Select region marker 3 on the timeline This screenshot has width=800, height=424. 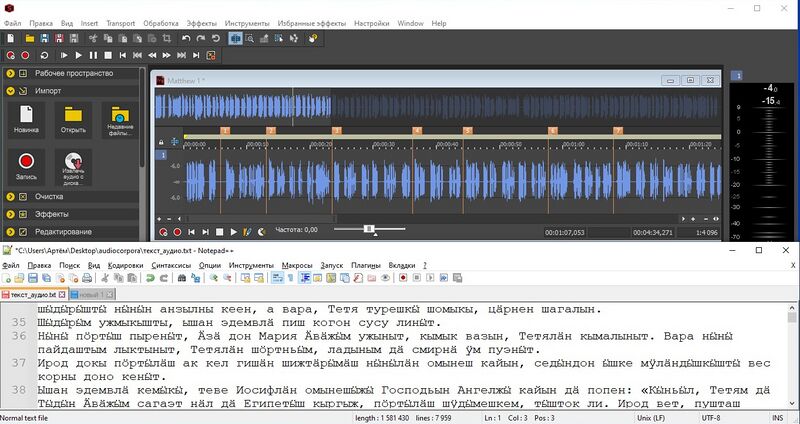point(337,131)
